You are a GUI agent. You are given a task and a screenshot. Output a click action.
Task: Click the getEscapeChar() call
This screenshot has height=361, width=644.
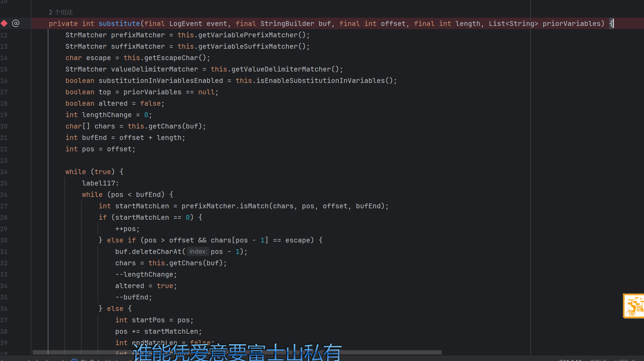(175, 58)
